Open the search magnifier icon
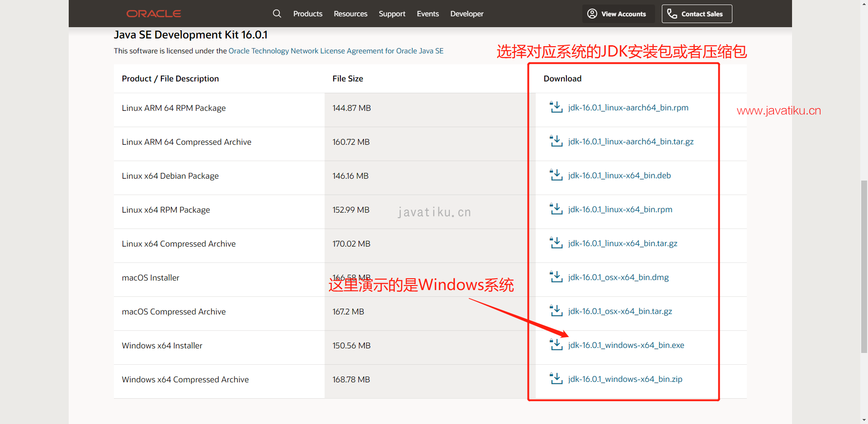The image size is (868, 424). coord(277,14)
